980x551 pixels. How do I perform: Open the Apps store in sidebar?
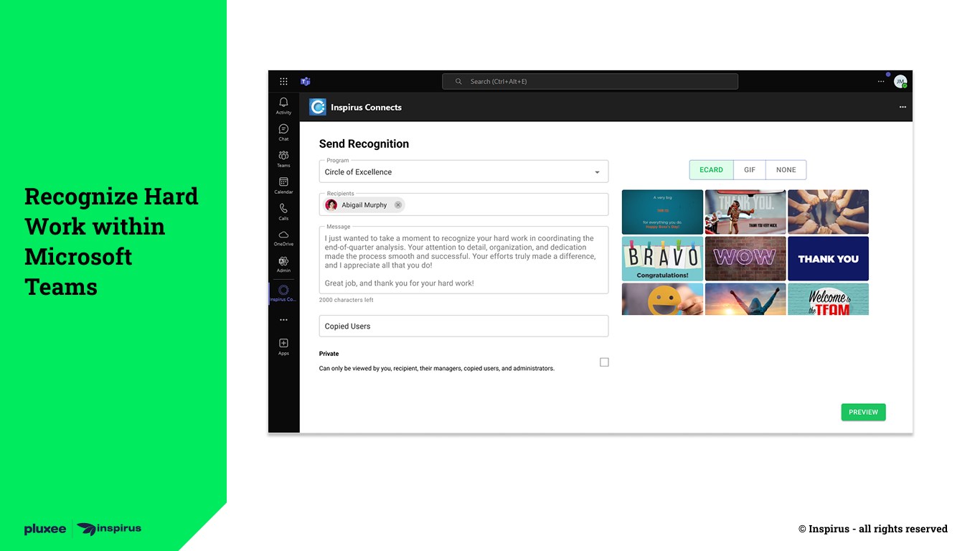click(283, 347)
